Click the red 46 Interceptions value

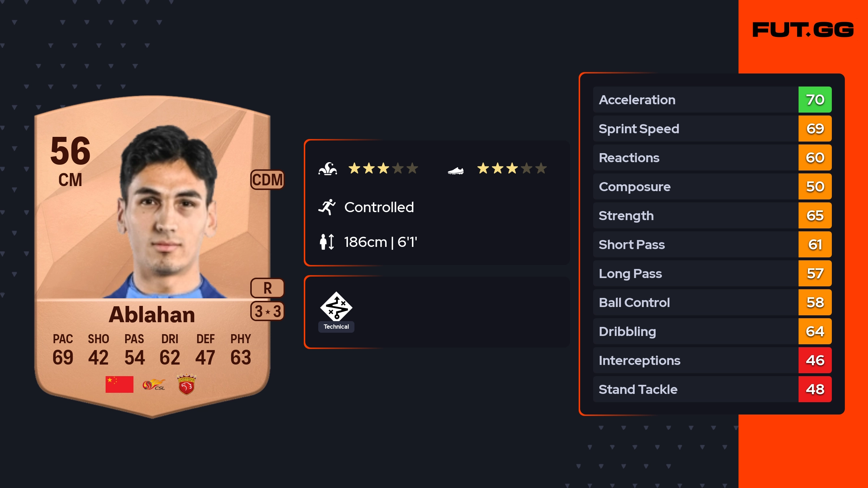tap(815, 360)
